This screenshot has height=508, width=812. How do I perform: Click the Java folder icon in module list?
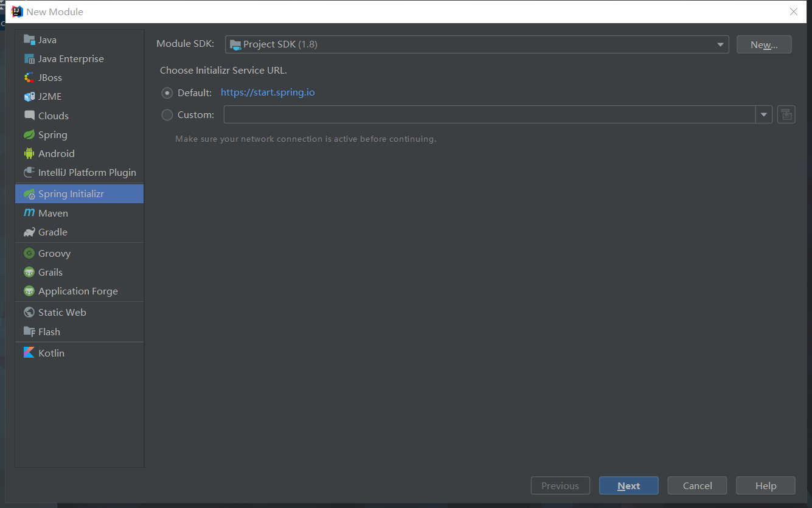[29, 40]
